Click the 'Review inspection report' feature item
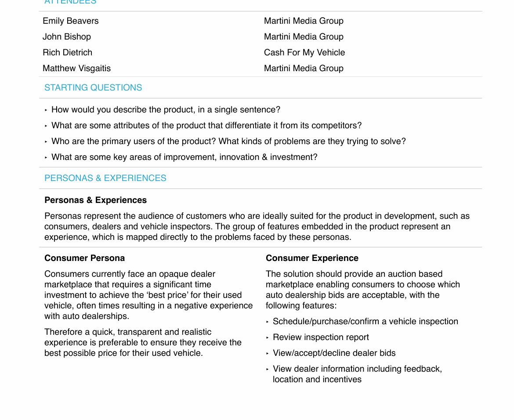Viewport: 514px width, 420px height. [321, 337]
